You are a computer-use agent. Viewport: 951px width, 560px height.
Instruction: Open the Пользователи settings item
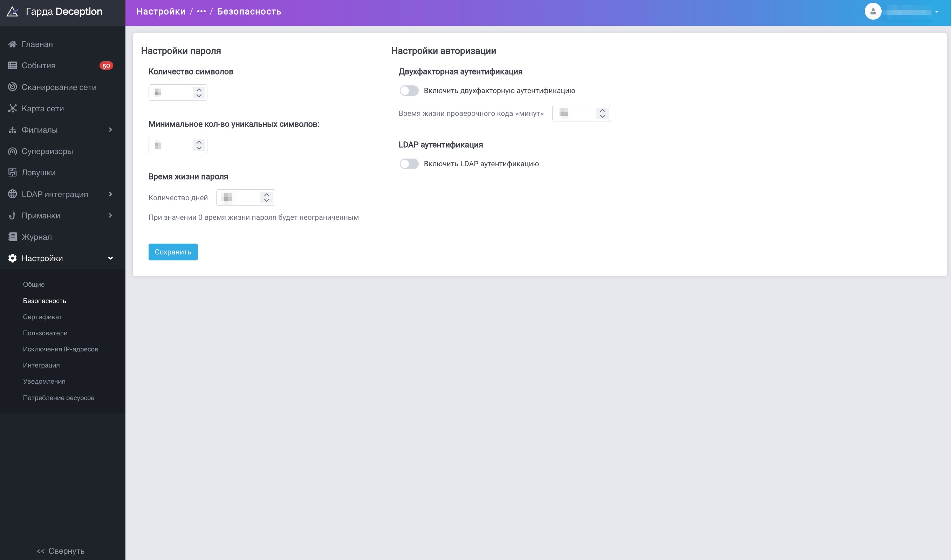pyautogui.click(x=45, y=333)
